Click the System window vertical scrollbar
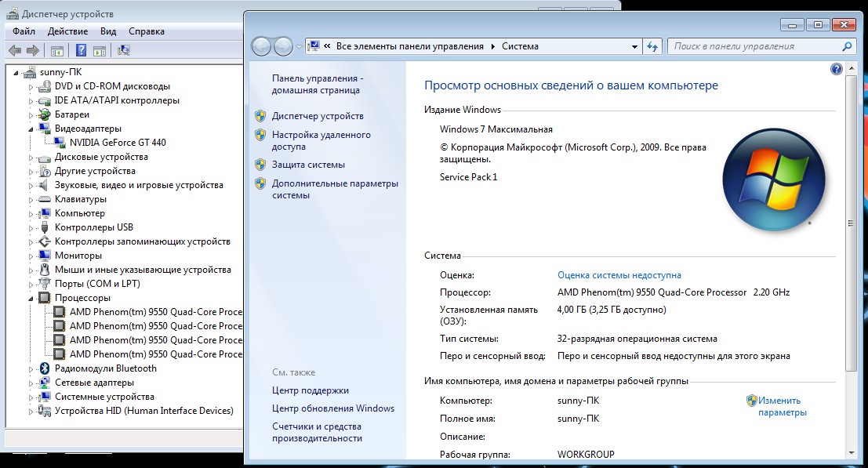 click(851, 224)
